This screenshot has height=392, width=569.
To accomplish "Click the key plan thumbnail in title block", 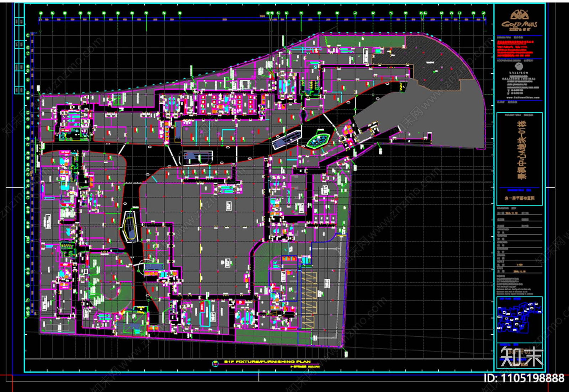I will point(520,319).
